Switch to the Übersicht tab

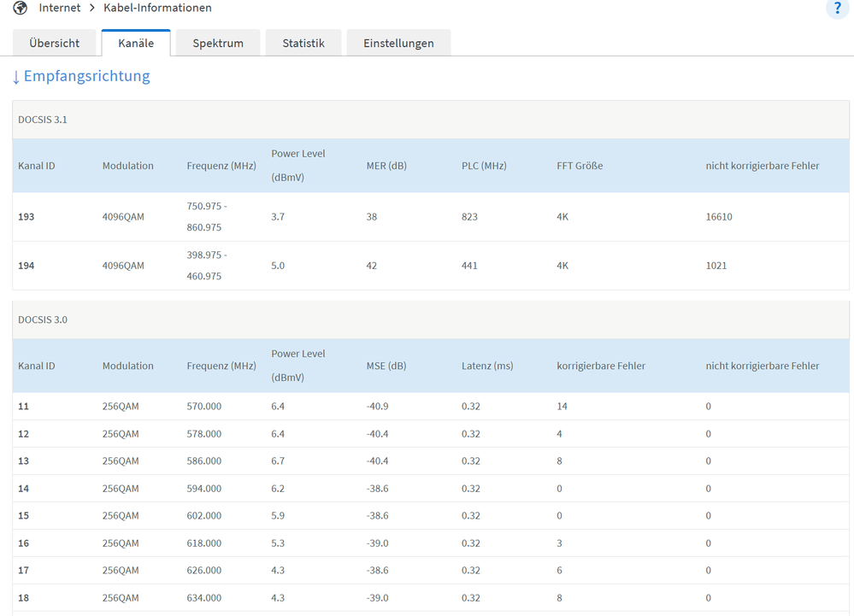55,43
